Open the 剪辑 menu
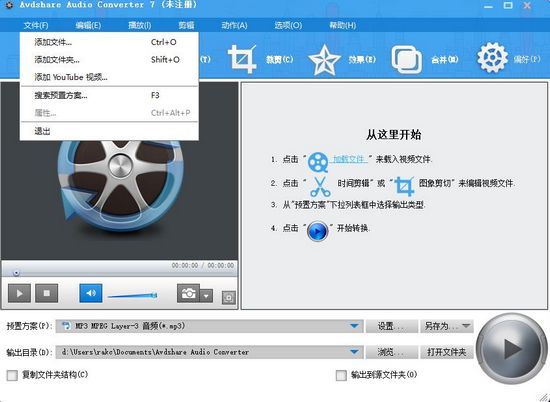 [186, 25]
